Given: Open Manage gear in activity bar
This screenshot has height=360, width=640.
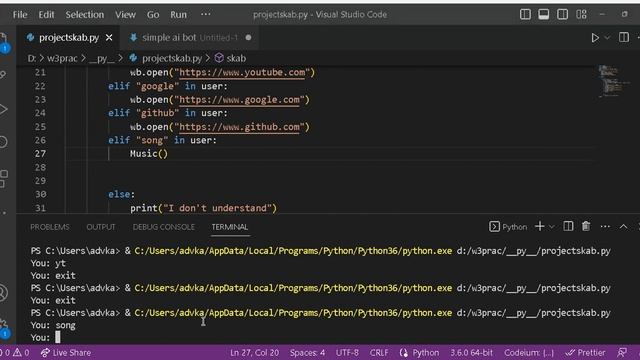Looking at the screenshot, I should pyautogui.click(x=4, y=324).
